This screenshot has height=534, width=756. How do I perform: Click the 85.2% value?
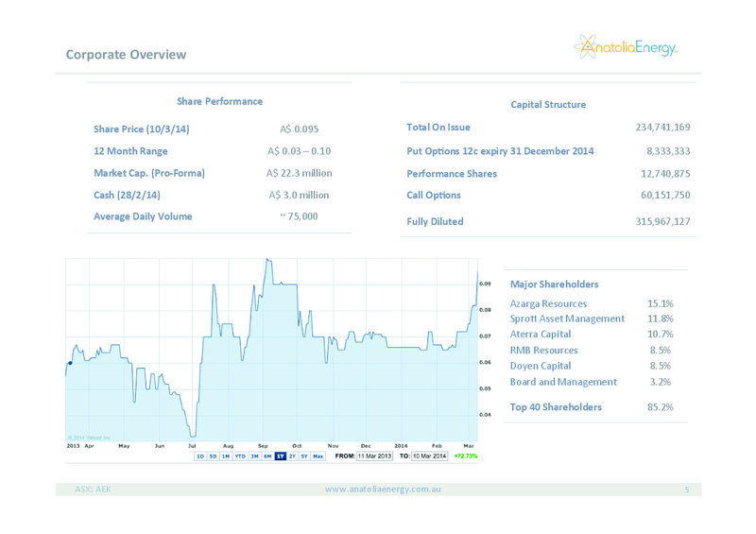(660, 407)
